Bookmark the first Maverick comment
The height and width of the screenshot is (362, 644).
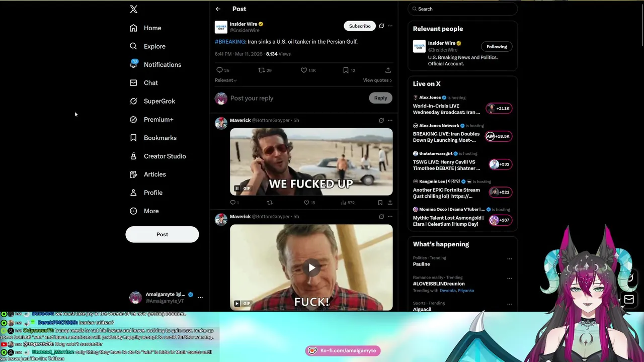pos(380,203)
